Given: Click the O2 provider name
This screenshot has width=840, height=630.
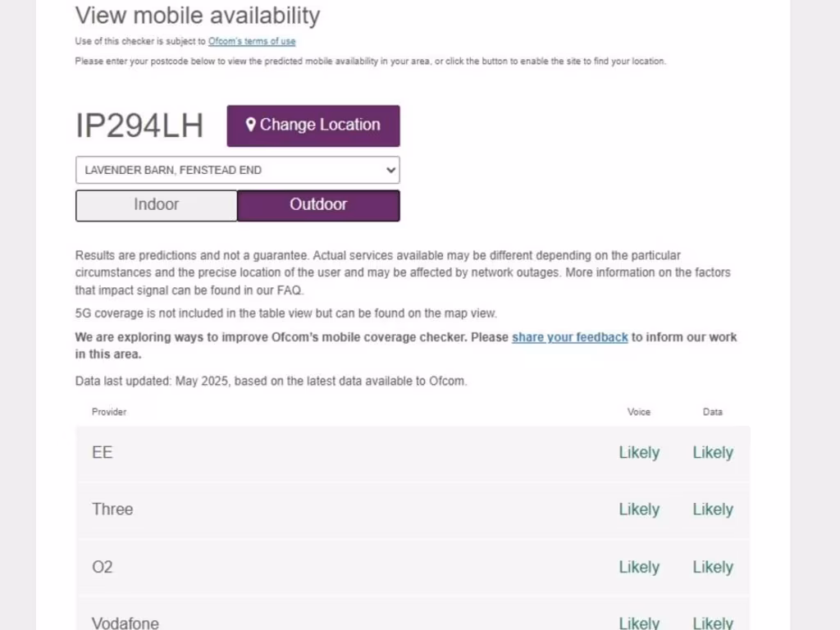Looking at the screenshot, I should coord(103,567).
